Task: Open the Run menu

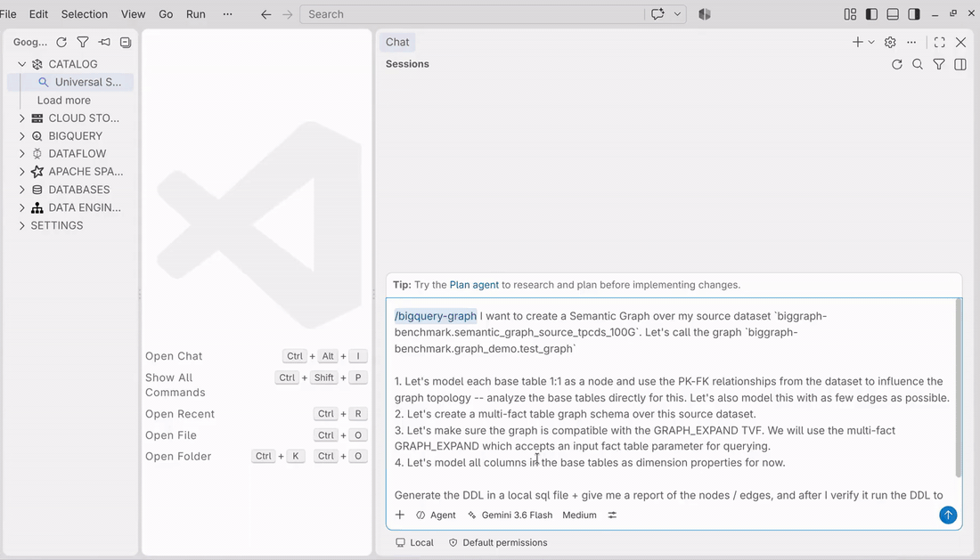Action: click(x=196, y=13)
